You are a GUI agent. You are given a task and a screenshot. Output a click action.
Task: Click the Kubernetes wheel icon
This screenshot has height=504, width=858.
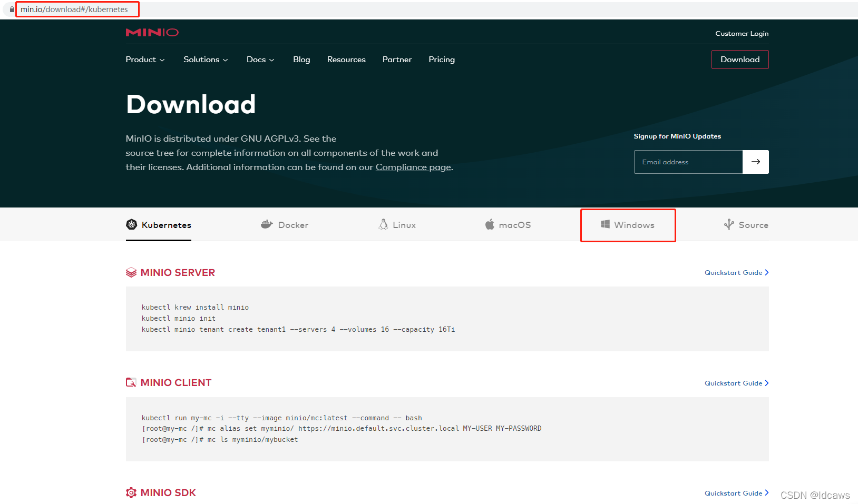click(132, 224)
